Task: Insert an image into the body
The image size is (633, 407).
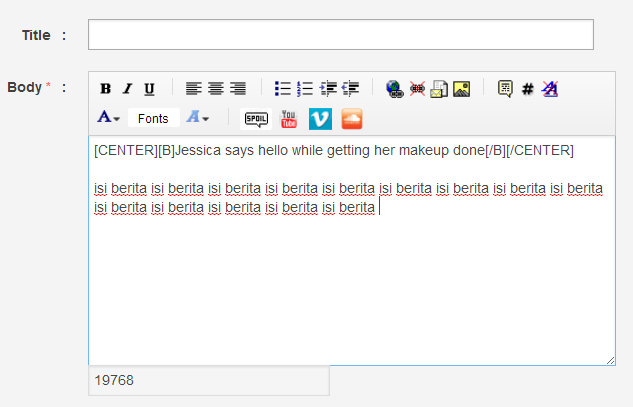Action: pos(461,89)
